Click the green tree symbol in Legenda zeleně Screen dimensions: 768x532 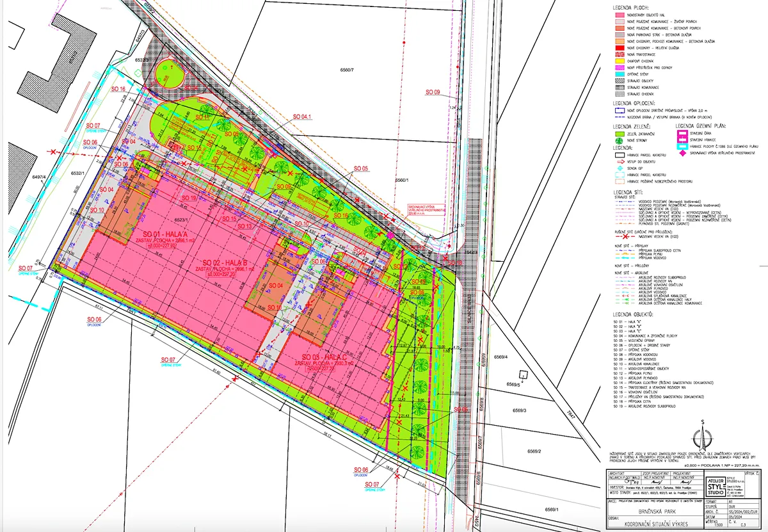point(619,140)
